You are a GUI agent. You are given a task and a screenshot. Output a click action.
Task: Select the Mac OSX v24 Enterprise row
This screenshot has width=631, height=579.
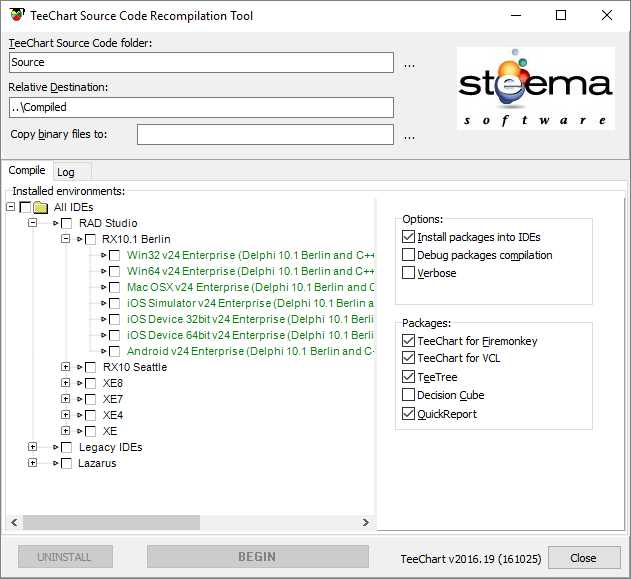[x=250, y=287]
